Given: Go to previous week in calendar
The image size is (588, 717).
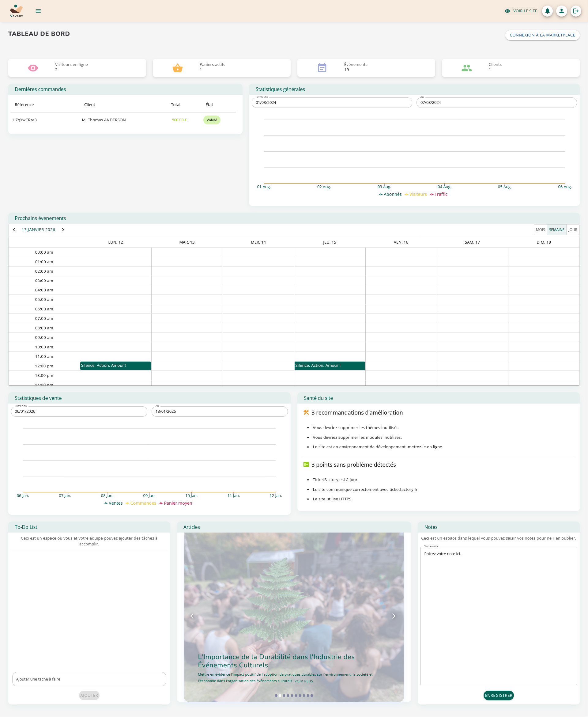Looking at the screenshot, I should pos(14,230).
